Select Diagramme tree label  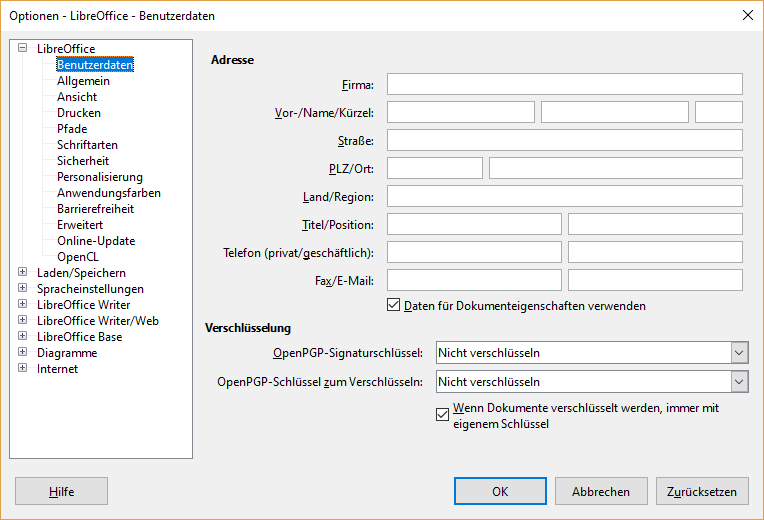coord(67,353)
